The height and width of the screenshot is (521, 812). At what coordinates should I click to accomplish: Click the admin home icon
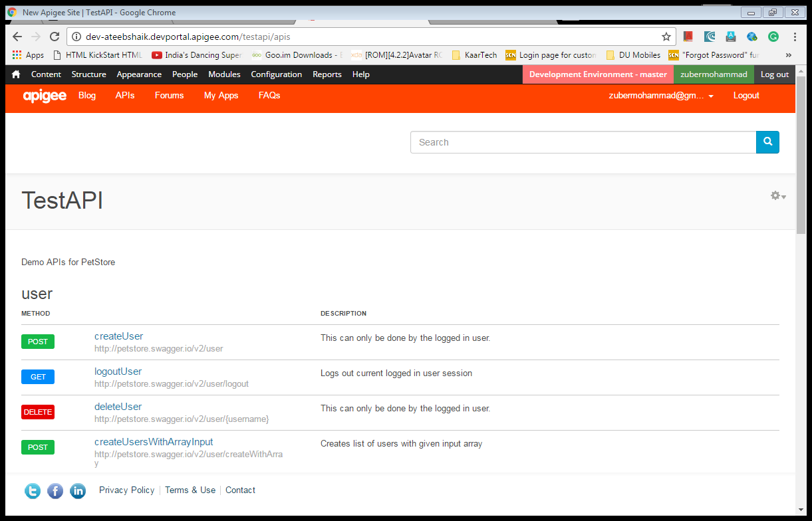click(x=16, y=74)
